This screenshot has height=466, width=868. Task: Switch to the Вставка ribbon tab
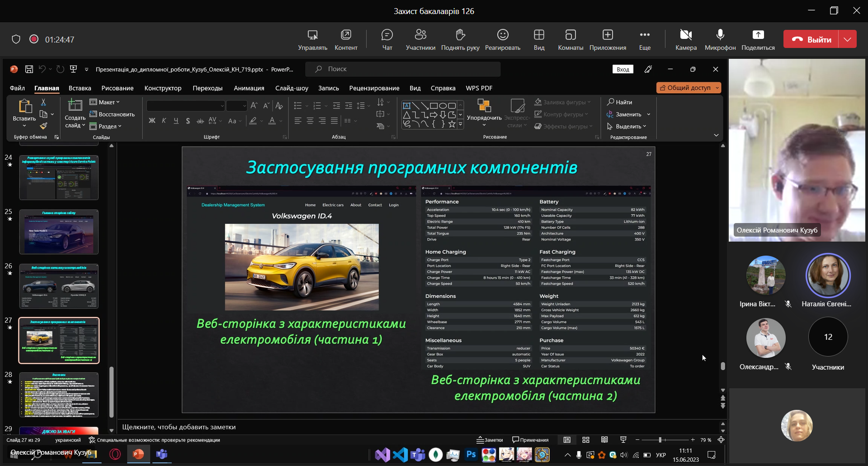(80, 88)
